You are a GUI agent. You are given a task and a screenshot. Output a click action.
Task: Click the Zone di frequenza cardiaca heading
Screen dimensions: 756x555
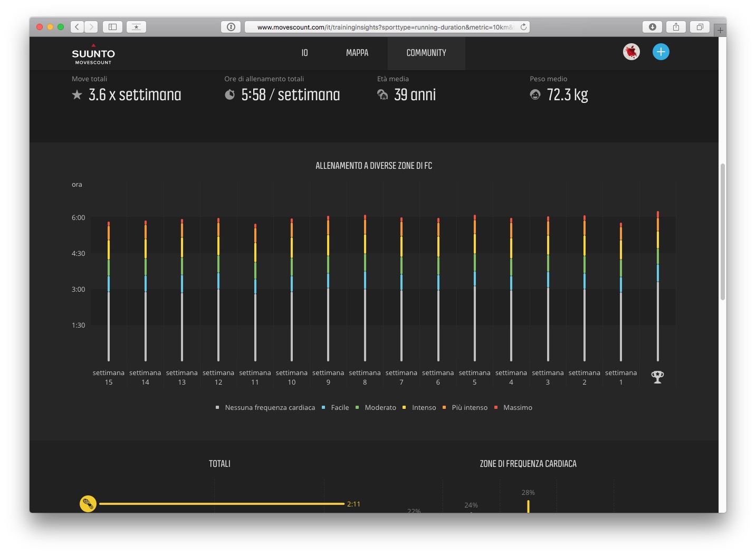pyautogui.click(x=528, y=464)
